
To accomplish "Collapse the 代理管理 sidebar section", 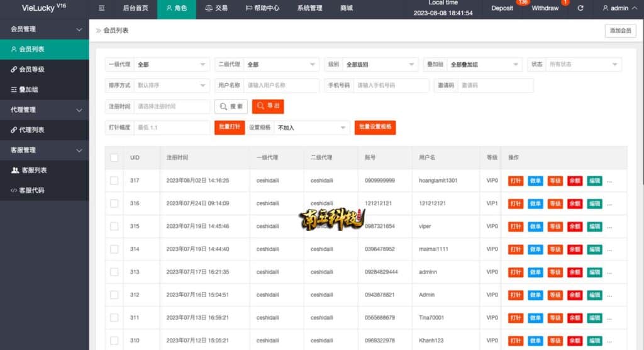I will (x=45, y=110).
